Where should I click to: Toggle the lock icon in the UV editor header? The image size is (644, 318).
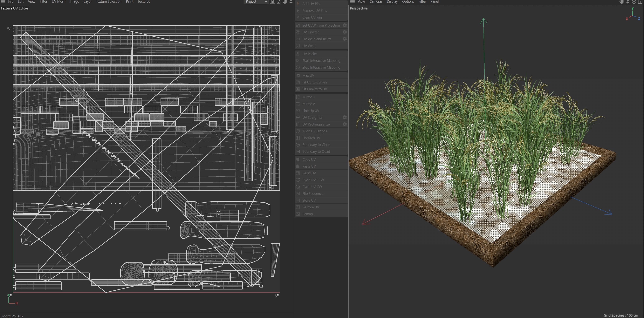pos(279,2)
